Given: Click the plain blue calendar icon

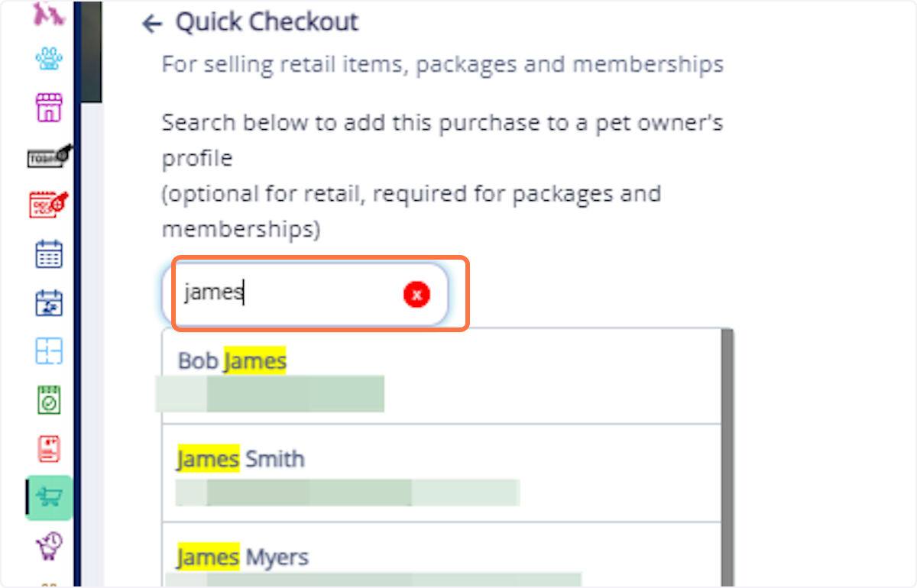Looking at the screenshot, I should [x=48, y=254].
